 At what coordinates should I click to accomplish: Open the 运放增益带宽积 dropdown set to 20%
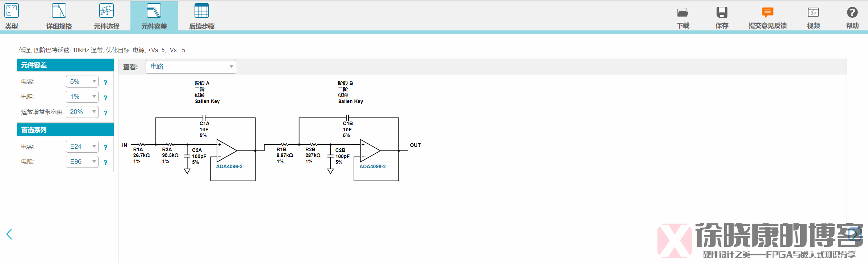click(82, 112)
